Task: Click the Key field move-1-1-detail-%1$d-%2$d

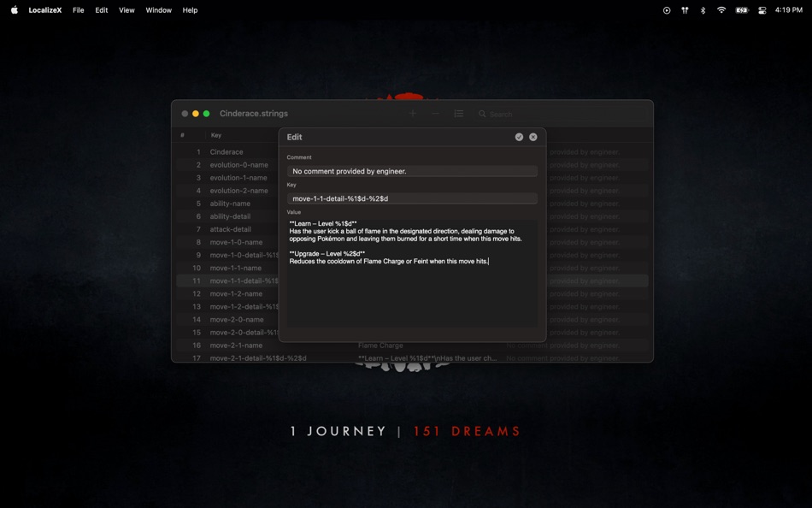Action: (x=412, y=198)
